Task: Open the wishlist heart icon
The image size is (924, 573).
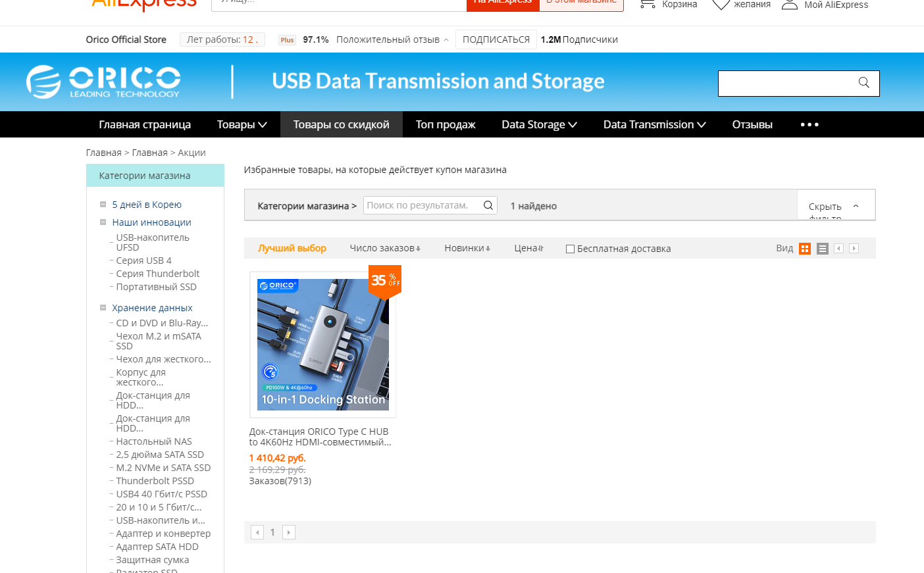Action: coord(721,4)
